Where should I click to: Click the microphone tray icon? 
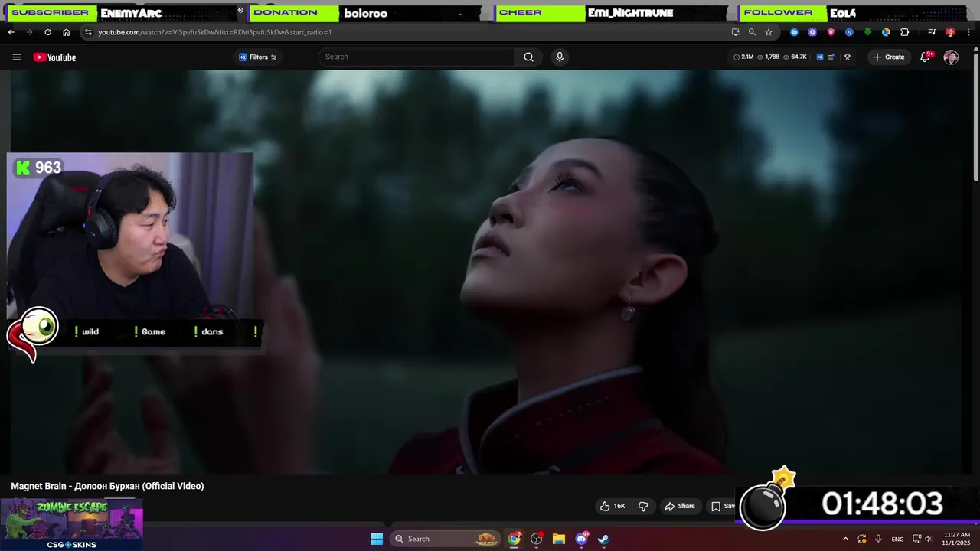click(x=878, y=539)
